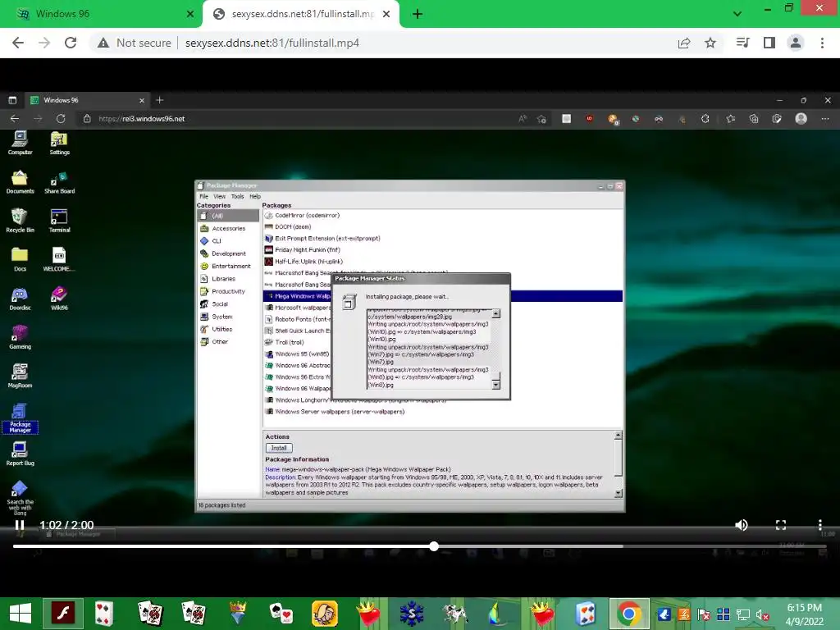
Task: Open the Windows Start button
Action: (x=20, y=614)
